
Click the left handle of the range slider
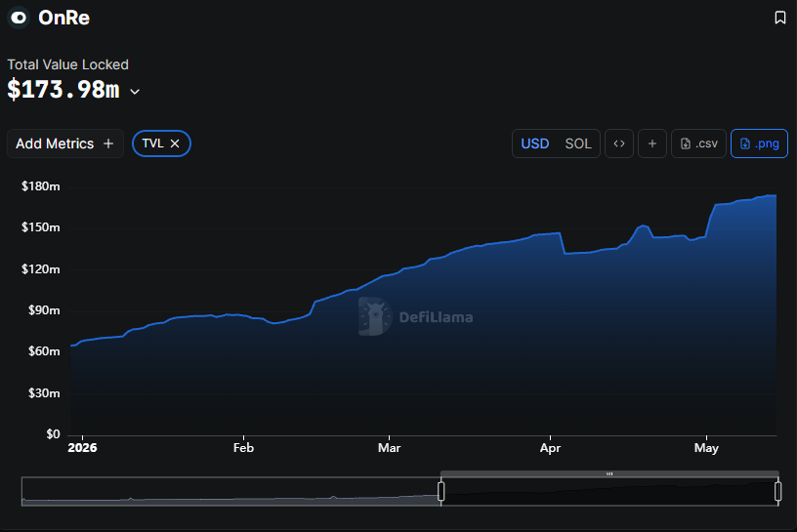click(x=441, y=491)
